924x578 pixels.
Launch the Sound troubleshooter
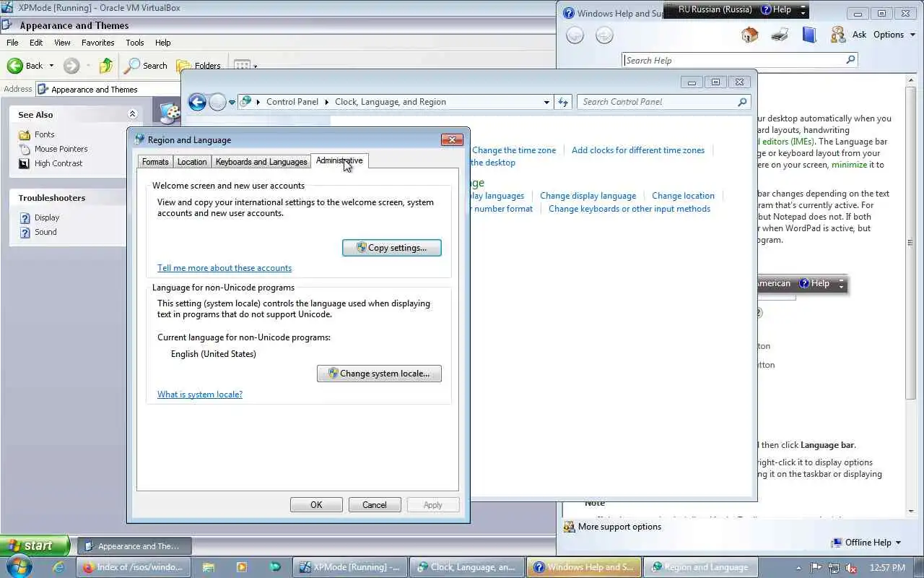pyautogui.click(x=45, y=232)
